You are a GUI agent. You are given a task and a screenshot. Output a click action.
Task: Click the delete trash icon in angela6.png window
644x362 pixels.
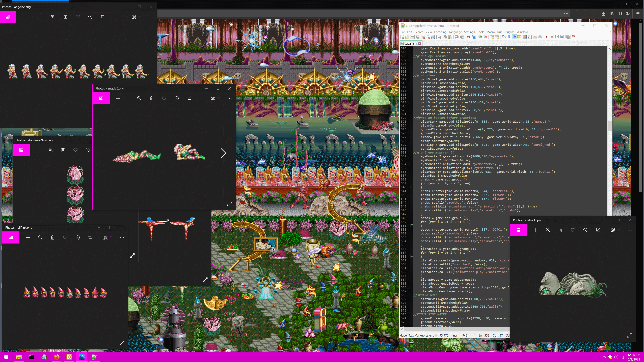click(x=151, y=98)
